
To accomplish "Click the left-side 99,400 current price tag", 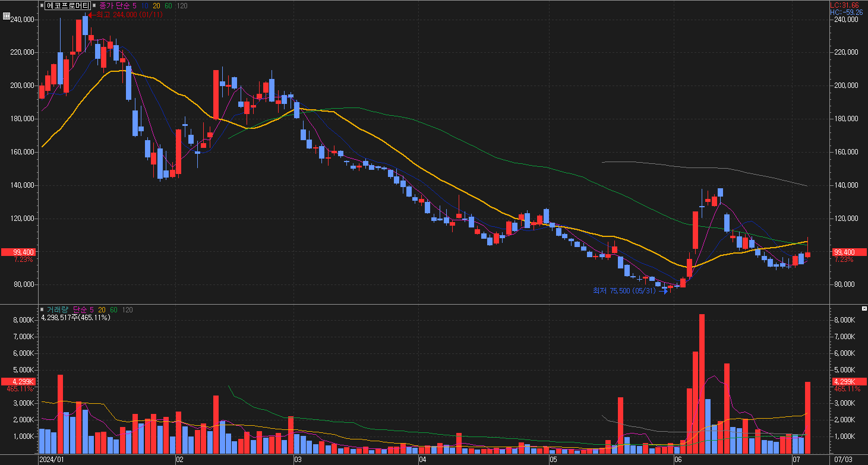I will [x=18, y=252].
